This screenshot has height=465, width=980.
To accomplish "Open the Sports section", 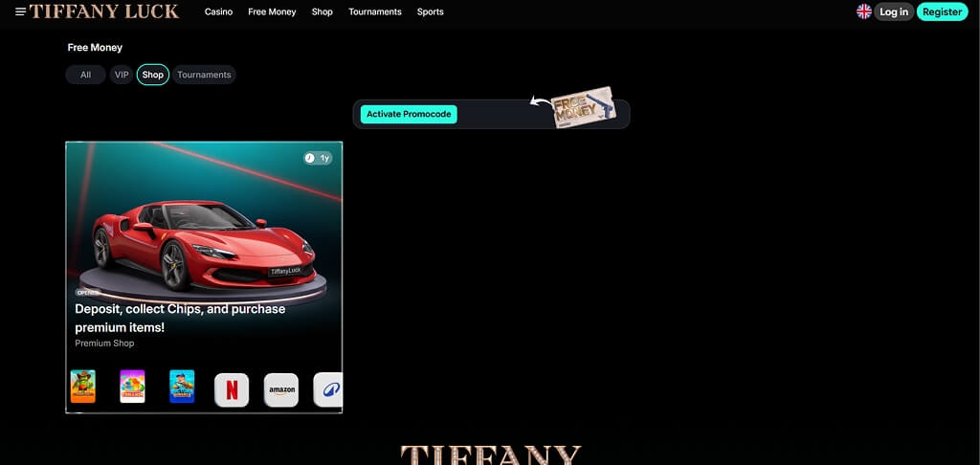I will [430, 11].
